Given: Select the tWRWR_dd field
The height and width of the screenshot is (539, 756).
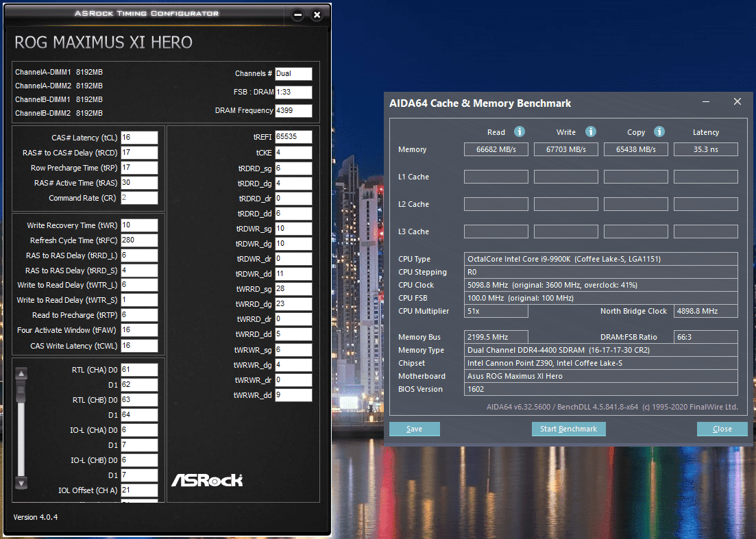Looking at the screenshot, I should tap(293, 395).
